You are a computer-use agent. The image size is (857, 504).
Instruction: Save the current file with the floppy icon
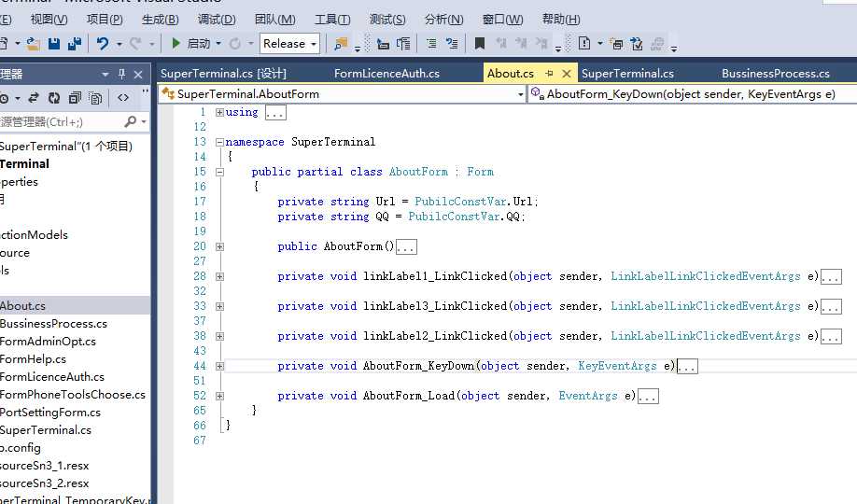53,44
